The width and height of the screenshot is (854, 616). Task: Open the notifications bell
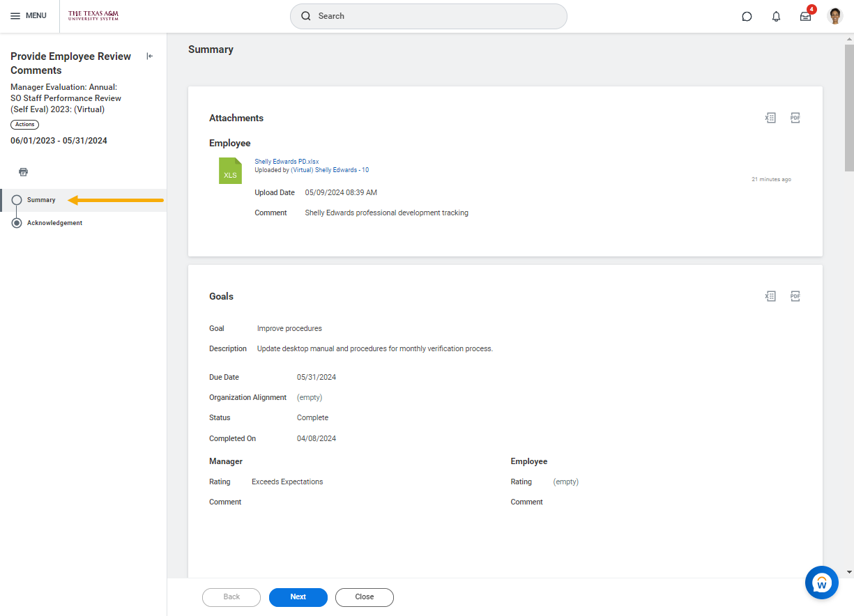click(x=776, y=17)
